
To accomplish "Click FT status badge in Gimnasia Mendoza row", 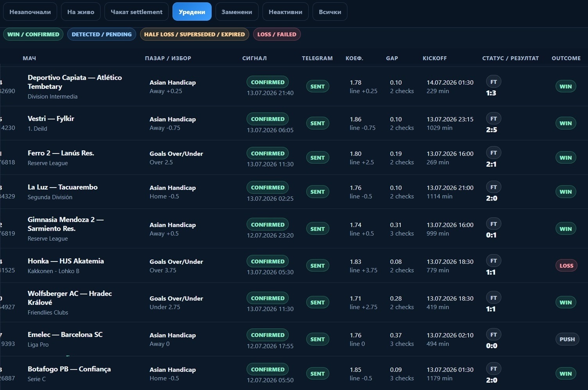I will coord(494,224).
